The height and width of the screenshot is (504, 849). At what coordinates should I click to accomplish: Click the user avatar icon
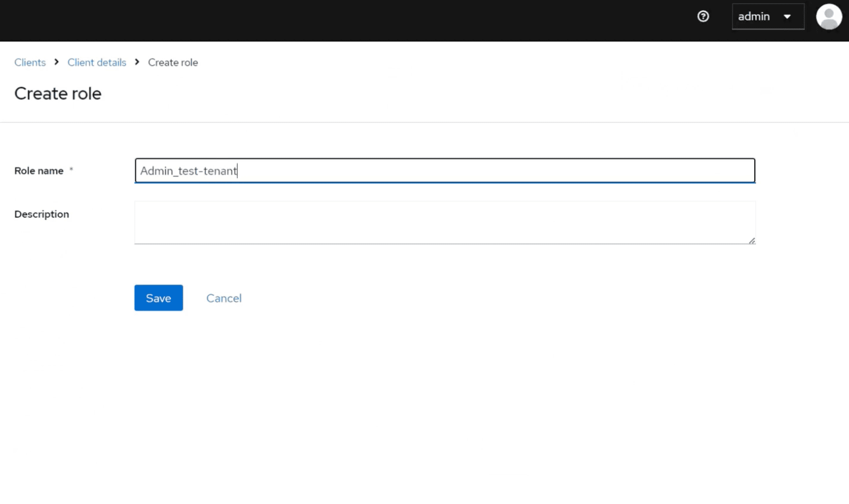pos(828,16)
